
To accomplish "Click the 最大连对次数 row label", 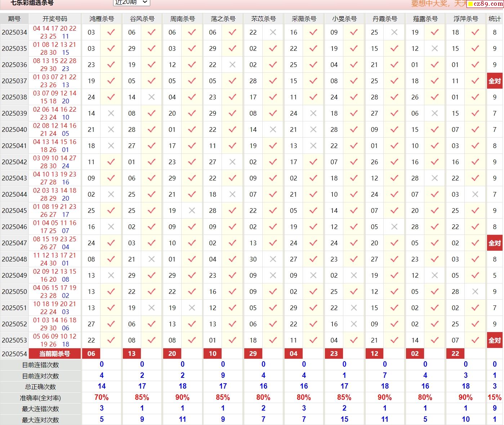I will pos(40,420).
